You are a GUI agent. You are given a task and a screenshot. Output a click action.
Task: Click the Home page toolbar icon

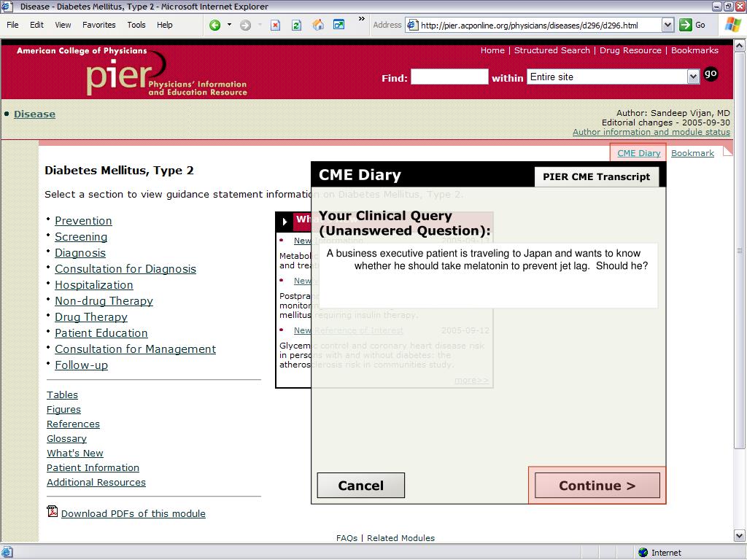(318, 25)
